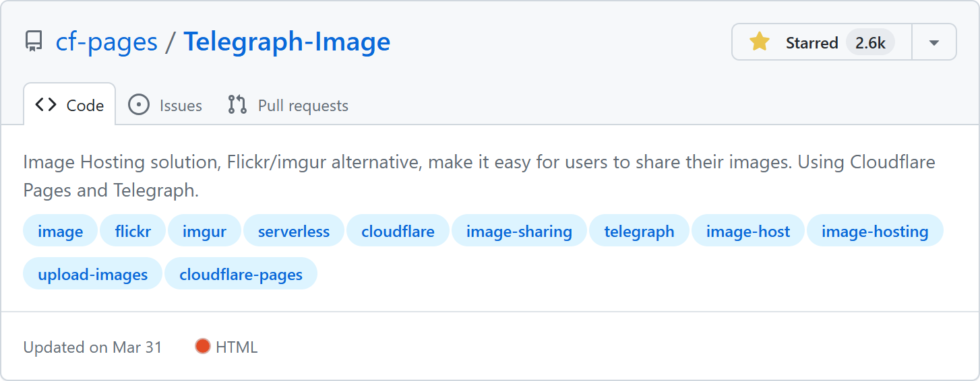Click the telegraph topic tag
The width and height of the screenshot is (980, 381).
(639, 232)
